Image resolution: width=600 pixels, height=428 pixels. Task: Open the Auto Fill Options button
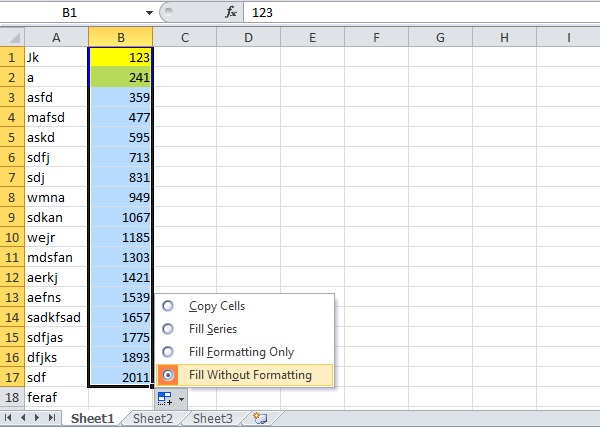point(163,397)
